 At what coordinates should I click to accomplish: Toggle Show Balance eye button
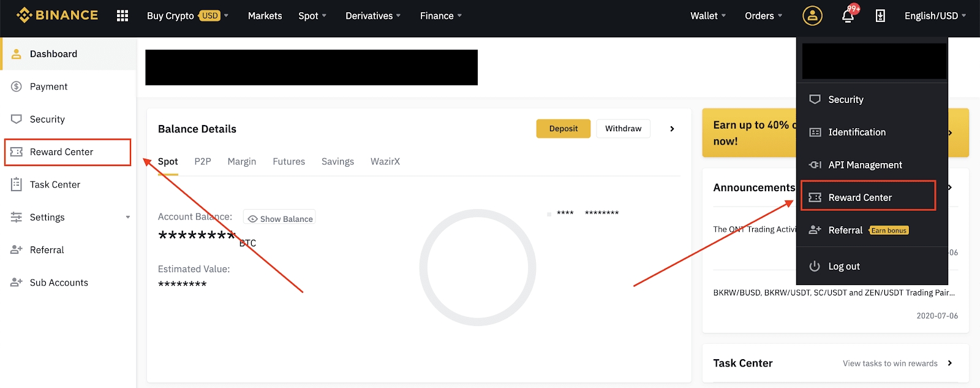[x=280, y=219]
